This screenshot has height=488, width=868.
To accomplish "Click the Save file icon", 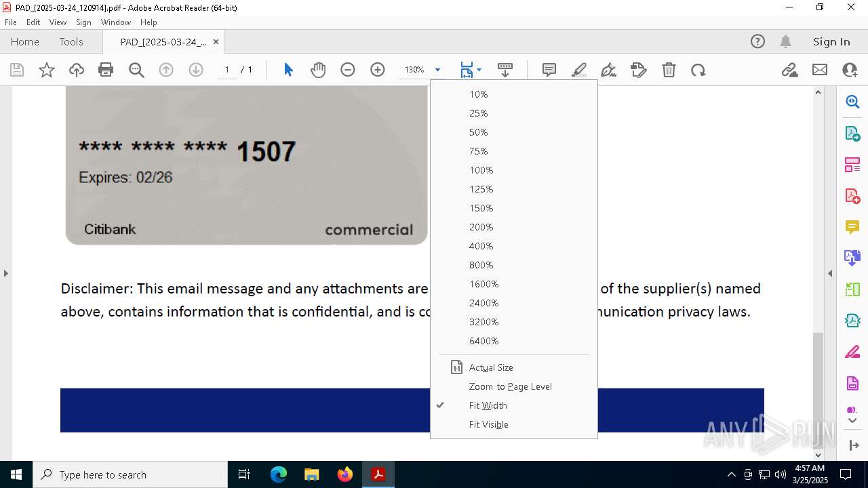I will coord(17,70).
